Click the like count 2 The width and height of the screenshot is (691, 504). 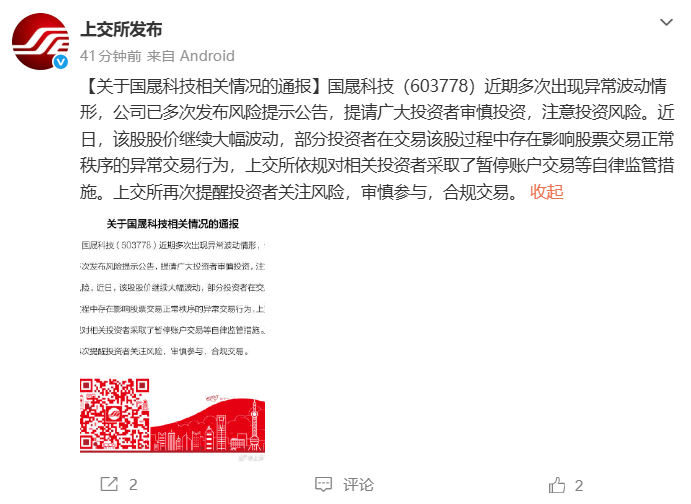coord(579,485)
